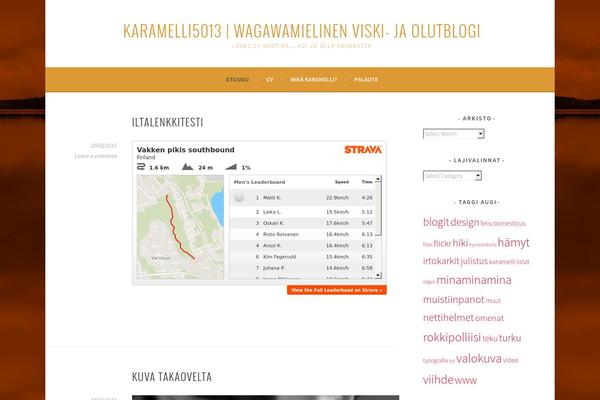Image resolution: width=600 pixels, height=400 pixels.
Task: Open the Kuva takaovelta post title
Action: pos(172,377)
